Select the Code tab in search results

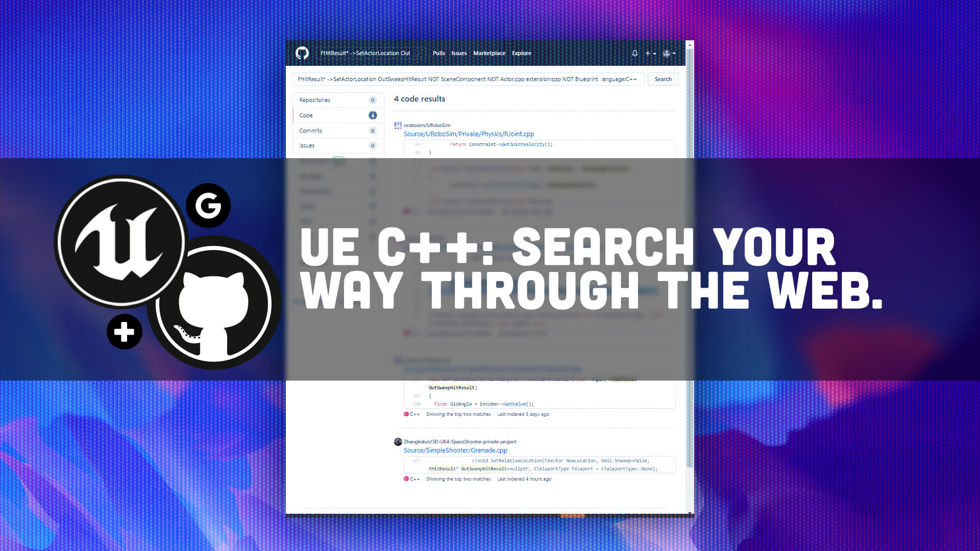click(x=306, y=115)
